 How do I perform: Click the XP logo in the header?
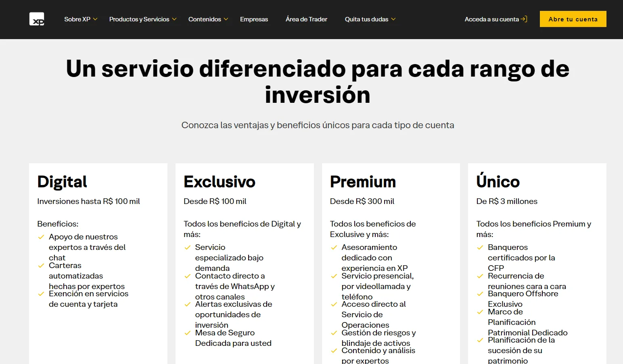coord(37,19)
